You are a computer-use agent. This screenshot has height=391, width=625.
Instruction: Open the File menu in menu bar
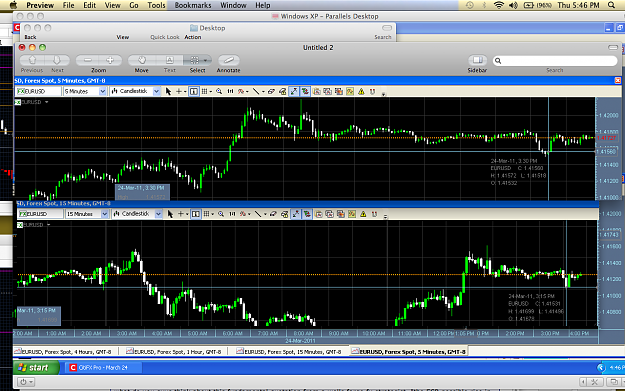coord(69,5)
